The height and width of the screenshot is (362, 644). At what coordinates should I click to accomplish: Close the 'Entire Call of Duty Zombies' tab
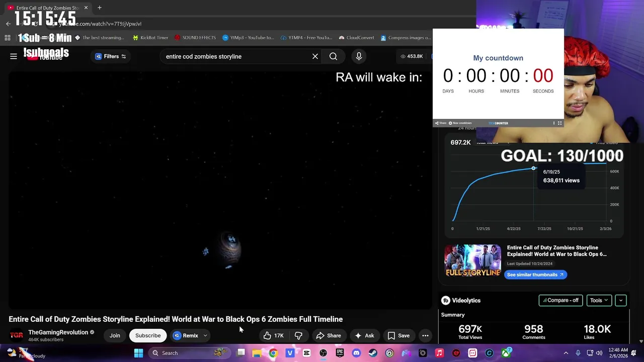coord(86,8)
